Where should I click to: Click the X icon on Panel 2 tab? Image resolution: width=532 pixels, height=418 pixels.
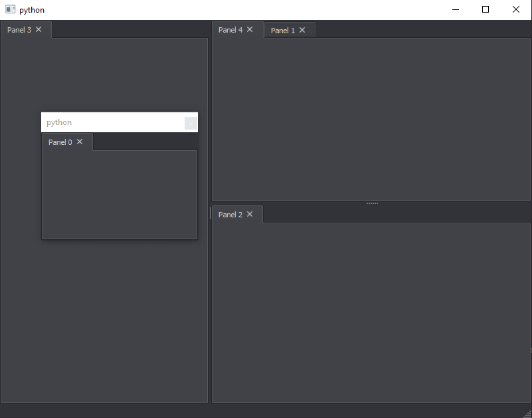click(249, 214)
